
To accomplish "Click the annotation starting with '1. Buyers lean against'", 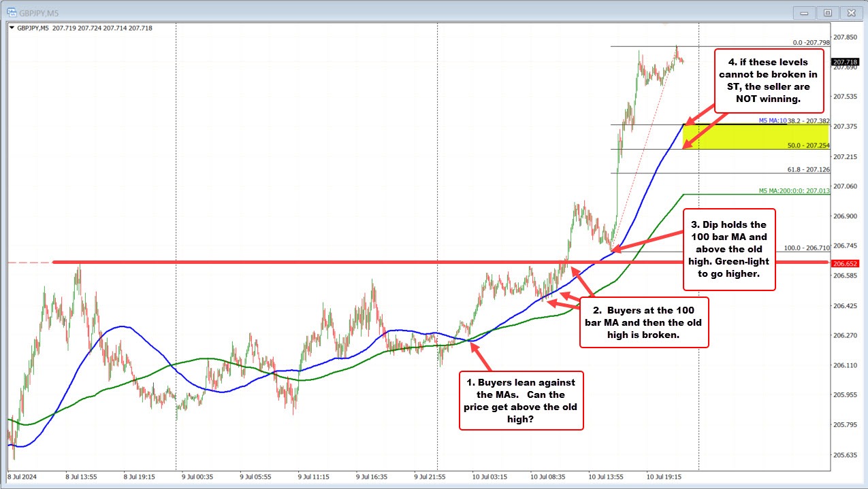I will click(521, 401).
